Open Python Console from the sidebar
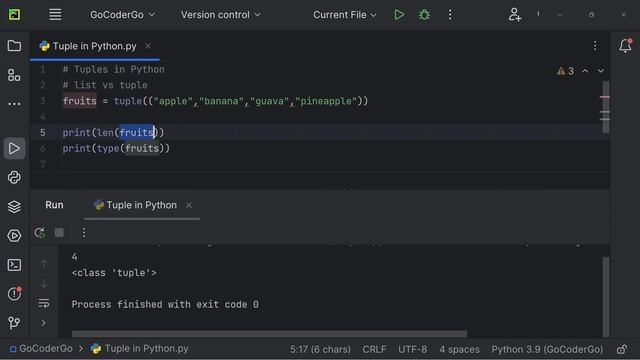640x360 pixels. (x=14, y=178)
